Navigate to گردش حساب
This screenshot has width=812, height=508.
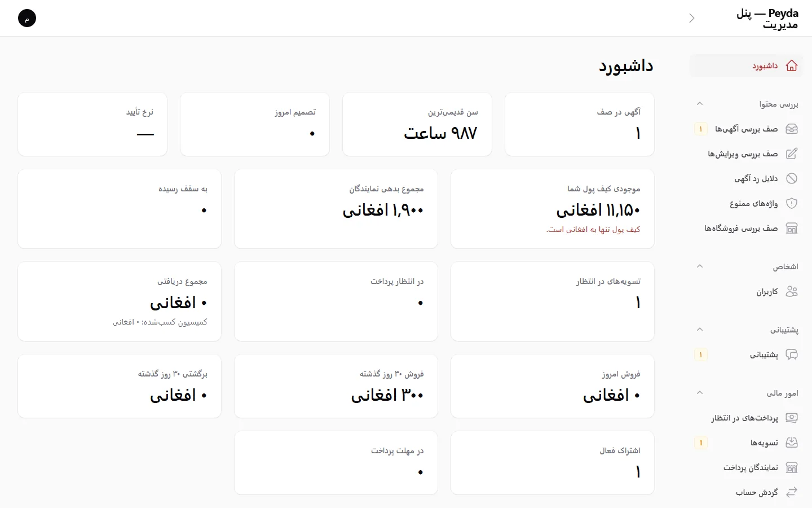(746, 493)
